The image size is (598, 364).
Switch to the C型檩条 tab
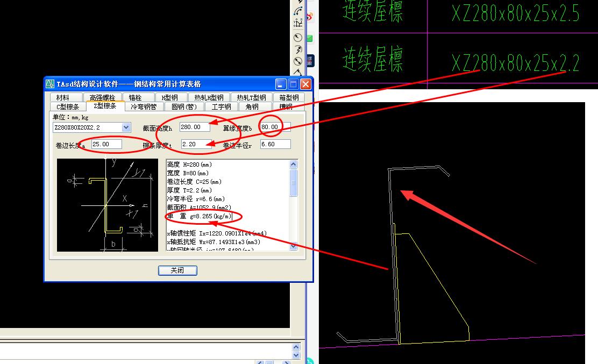point(68,106)
